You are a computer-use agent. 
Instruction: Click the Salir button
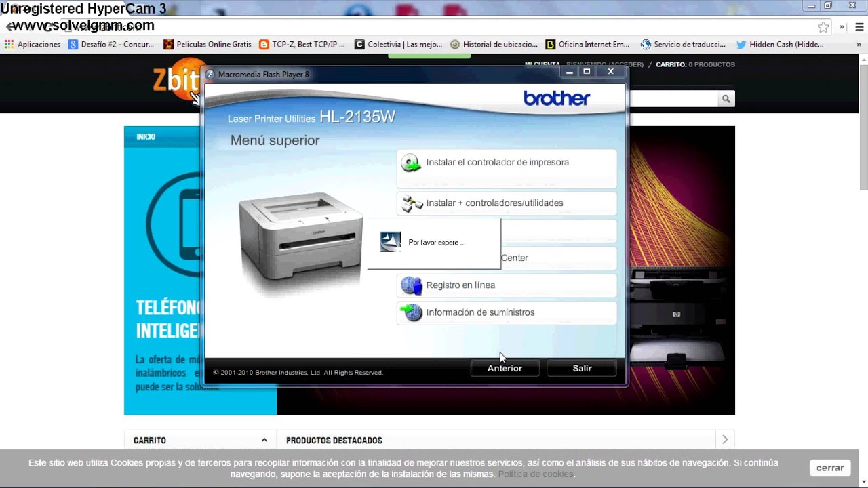pos(582,368)
